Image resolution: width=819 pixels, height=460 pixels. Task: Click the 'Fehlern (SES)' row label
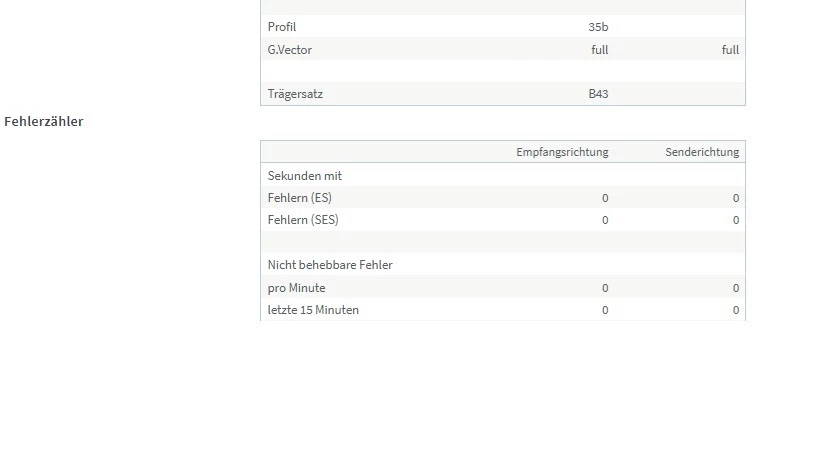click(303, 220)
